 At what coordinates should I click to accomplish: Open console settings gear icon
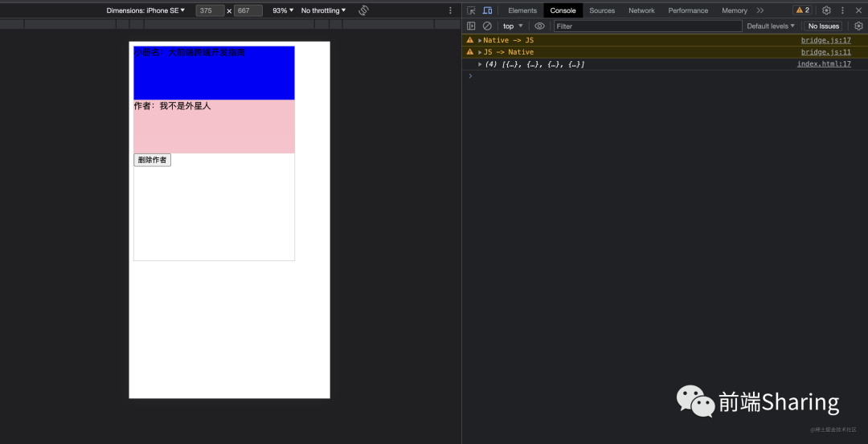tap(858, 26)
